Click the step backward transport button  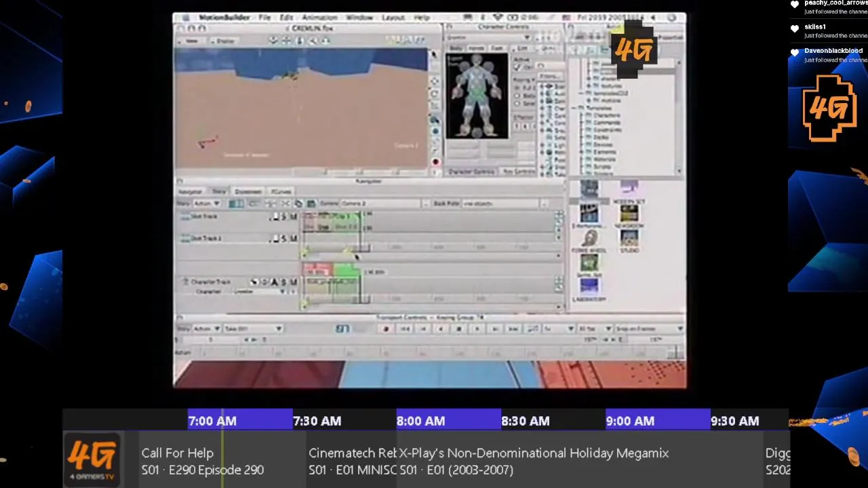(x=423, y=329)
